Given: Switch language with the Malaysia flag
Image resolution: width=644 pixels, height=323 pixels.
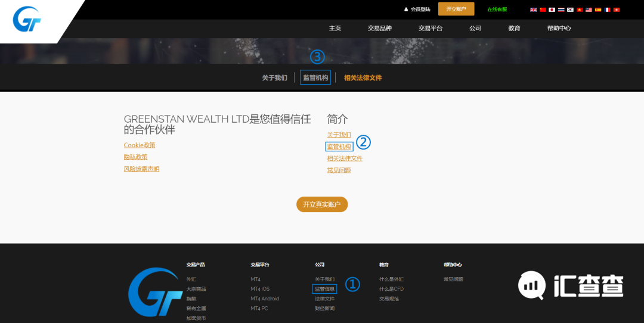Looking at the screenshot, I should coord(589,10).
